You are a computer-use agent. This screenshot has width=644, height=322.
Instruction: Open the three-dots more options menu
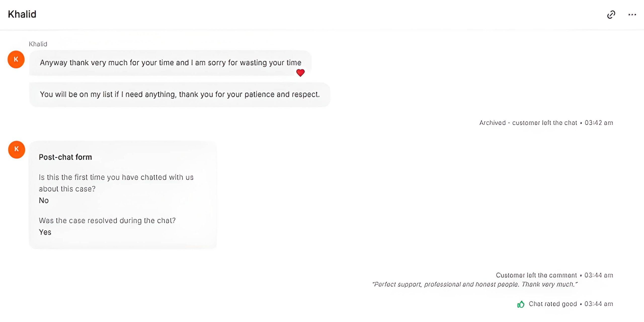632,15
